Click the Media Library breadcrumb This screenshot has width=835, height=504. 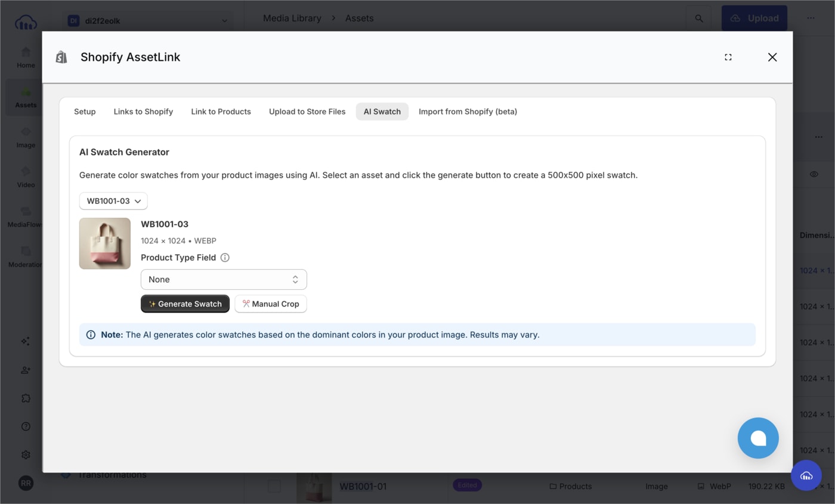click(x=292, y=18)
